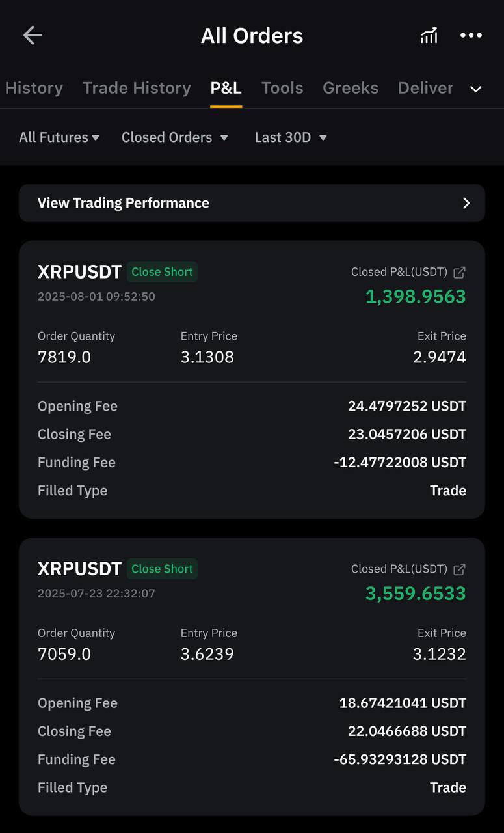
Task: Open the XRPUSDT order from 2025-07-23
Action: [x=252, y=677]
